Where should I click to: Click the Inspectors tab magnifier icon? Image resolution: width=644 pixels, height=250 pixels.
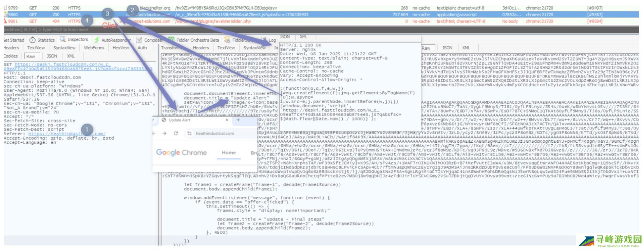63,39
